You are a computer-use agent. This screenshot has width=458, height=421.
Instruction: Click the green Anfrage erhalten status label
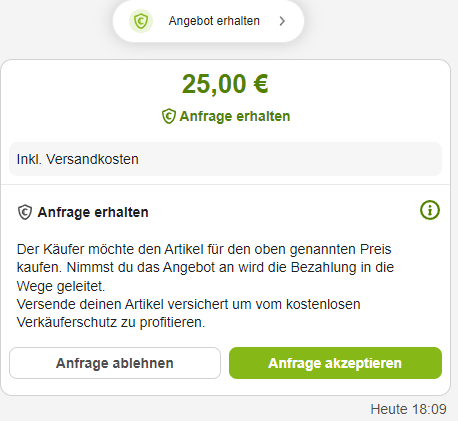click(235, 116)
